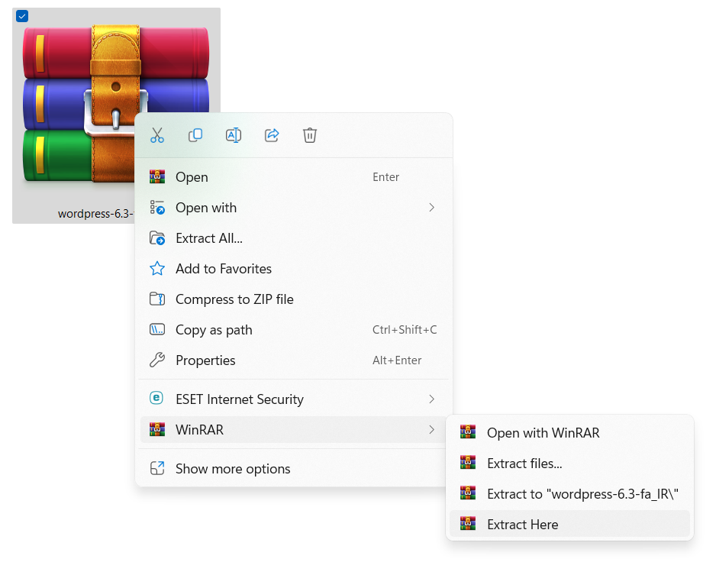Select Extract Here in WinRAR submenu
The height and width of the screenshot is (588, 716).
pyautogui.click(x=569, y=524)
